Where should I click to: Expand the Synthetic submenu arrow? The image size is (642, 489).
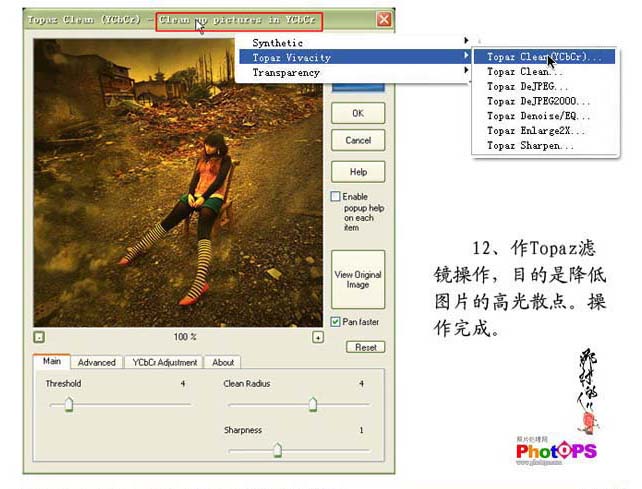[x=466, y=40]
